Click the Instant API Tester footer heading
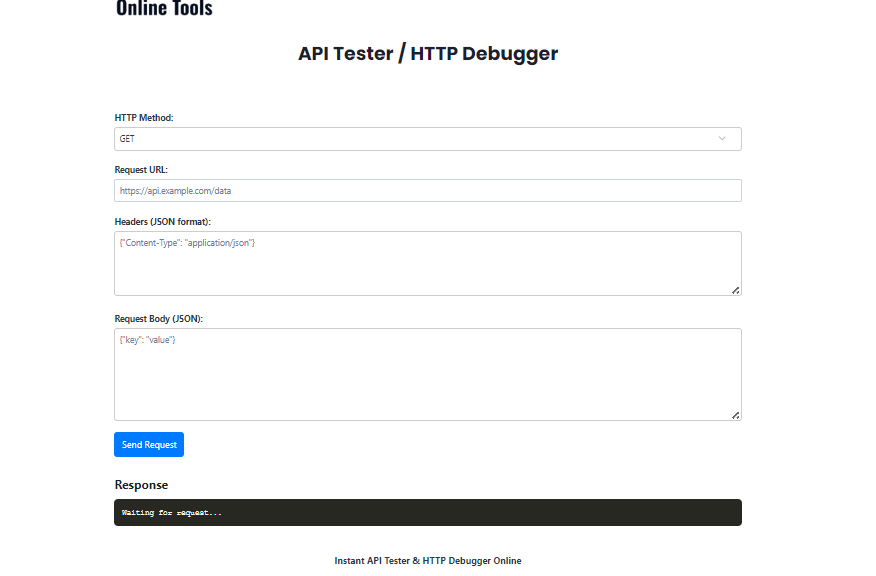 (x=428, y=561)
